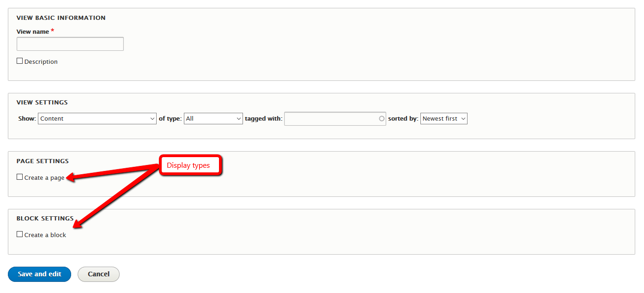Select the VIEW BASIC INFORMATION section header
Viewport: 644px width, 293px height.
[x=61, y=18]
